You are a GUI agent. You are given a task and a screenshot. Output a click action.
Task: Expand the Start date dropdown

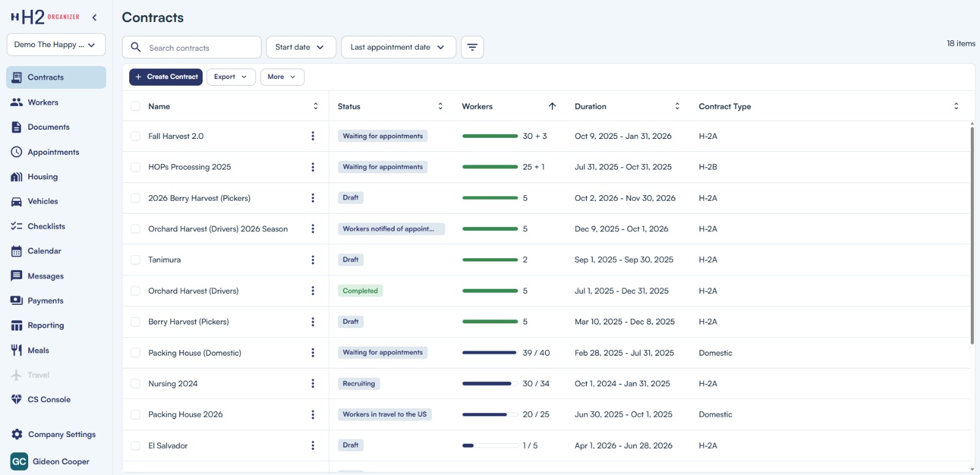point(300,47)
